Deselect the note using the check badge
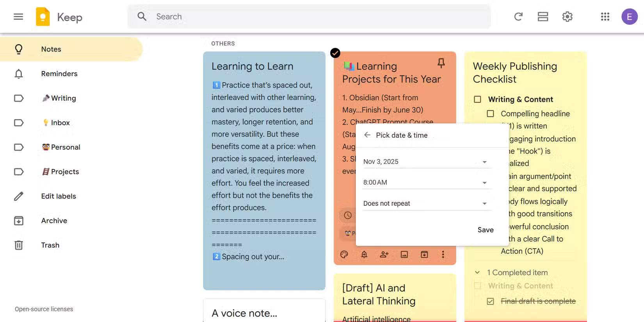The width and height of the screenshot is (644, 322). 335,53
